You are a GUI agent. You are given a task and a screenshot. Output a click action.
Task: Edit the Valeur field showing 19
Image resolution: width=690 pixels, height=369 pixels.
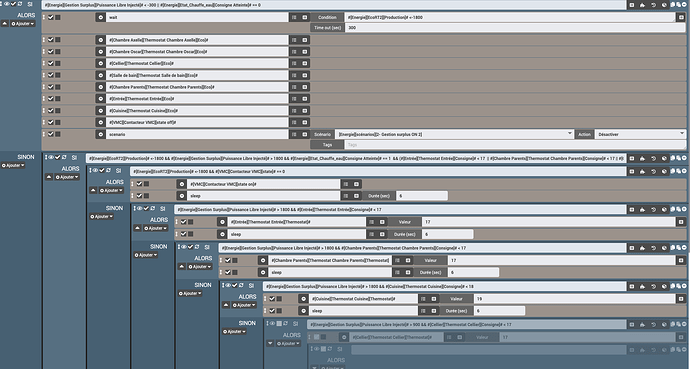574,299
